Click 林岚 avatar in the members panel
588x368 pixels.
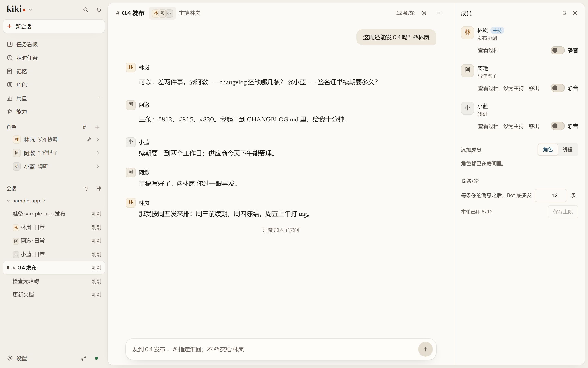click(x=468, y=33)
